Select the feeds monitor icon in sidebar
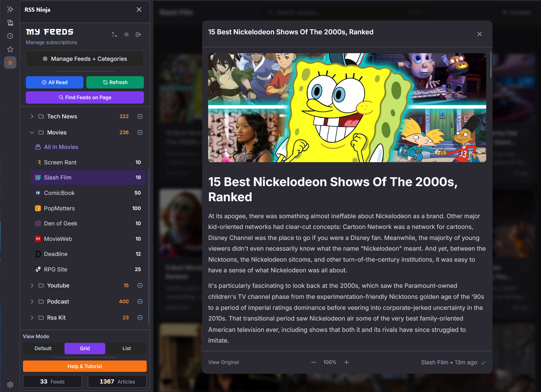 point(10,23)
